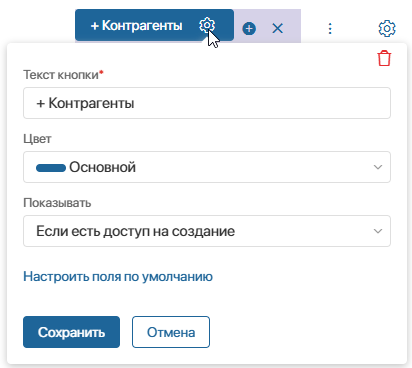Click the chevron arrow of the Цвет dropdown
Image resolution: width=412 pixels, height=368 pixels.
[x=378, y=167]
